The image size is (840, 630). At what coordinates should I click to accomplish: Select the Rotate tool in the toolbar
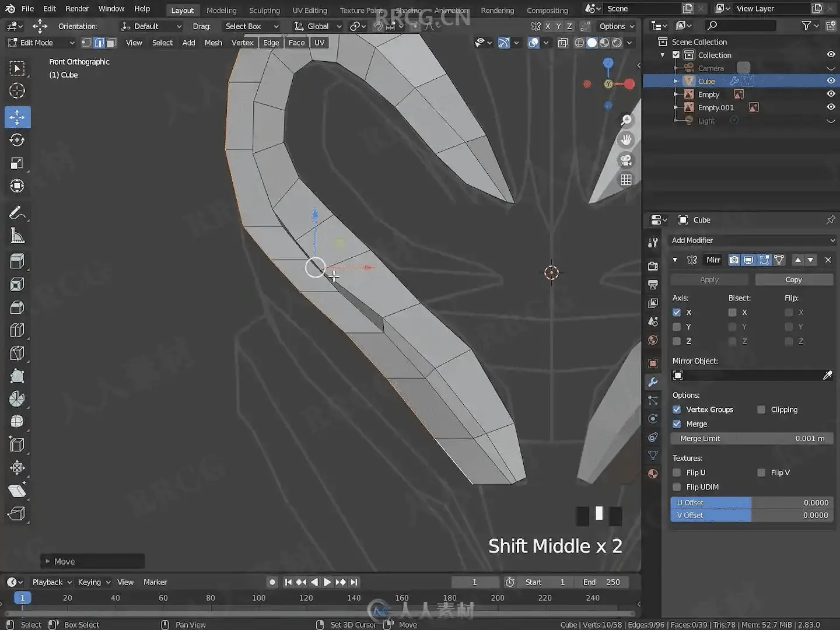point(17,140)
